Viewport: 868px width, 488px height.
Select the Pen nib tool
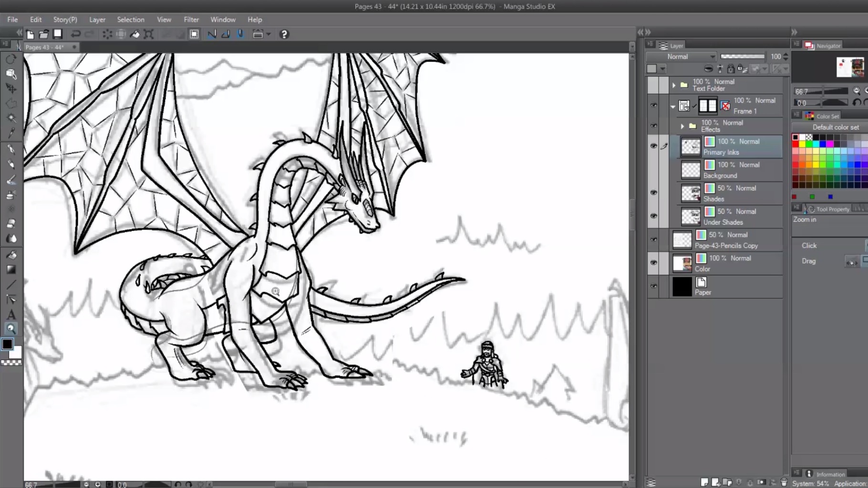coord(11,149)
